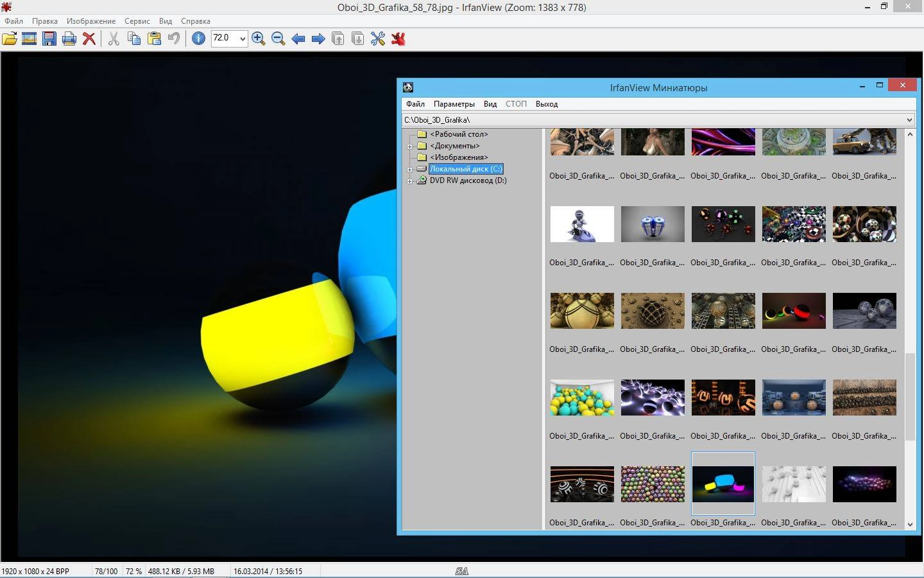Click the 488.12 KB / 5.93 MB status entry

pyautogui.click(x=181, y=571)
